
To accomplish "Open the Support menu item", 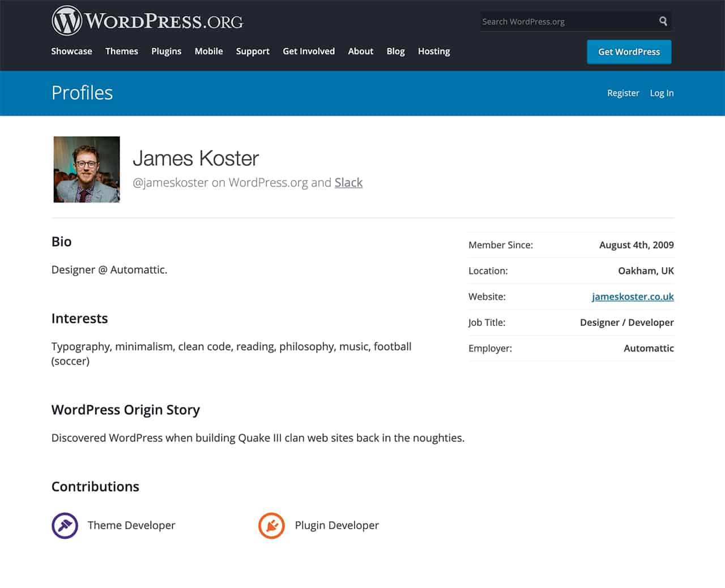I will pos(253,51).
